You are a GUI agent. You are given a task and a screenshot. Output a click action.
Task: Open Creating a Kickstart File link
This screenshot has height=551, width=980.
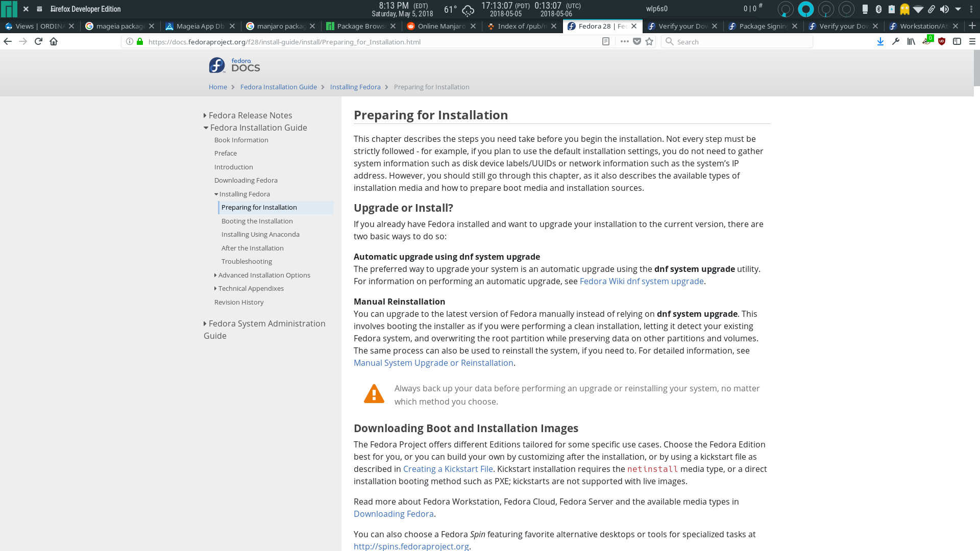[x=448, y=469]
